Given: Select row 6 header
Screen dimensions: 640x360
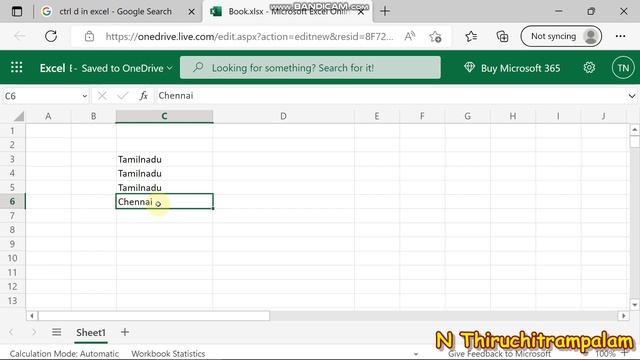Looking at the screenshot, I should tap(13, 201).
